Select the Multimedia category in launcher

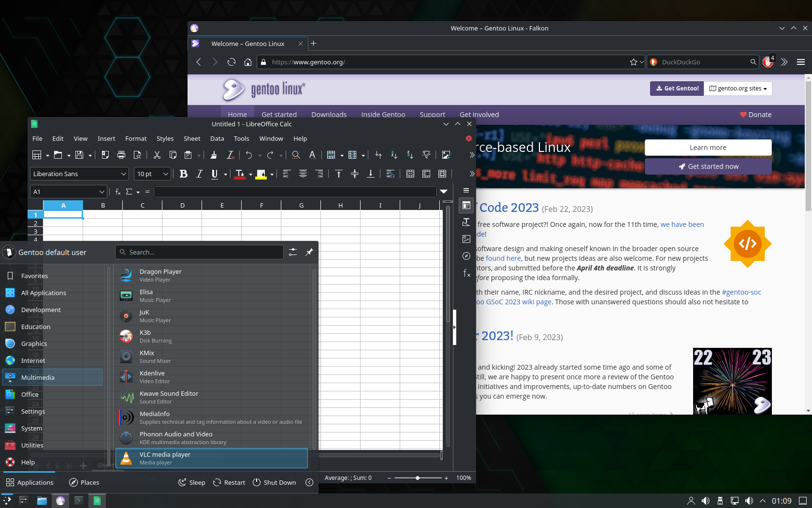pos(52,377)
